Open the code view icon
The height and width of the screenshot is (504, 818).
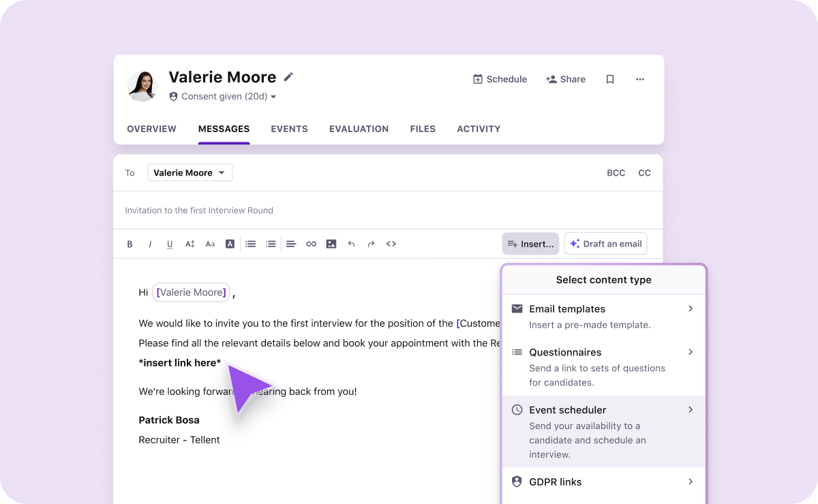391,244
